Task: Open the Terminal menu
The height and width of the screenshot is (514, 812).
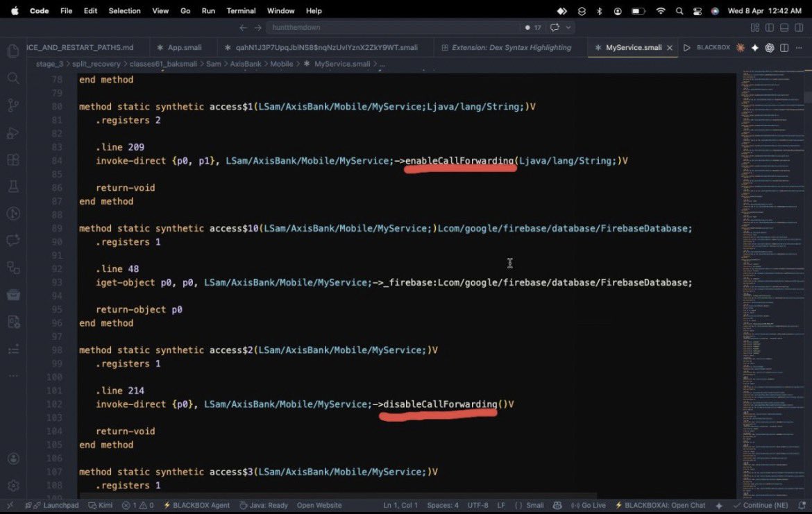Action: (x=241, y=11)
